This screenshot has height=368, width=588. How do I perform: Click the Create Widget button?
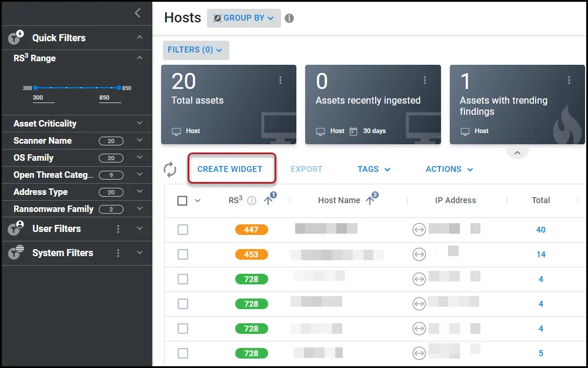[230, 170]
